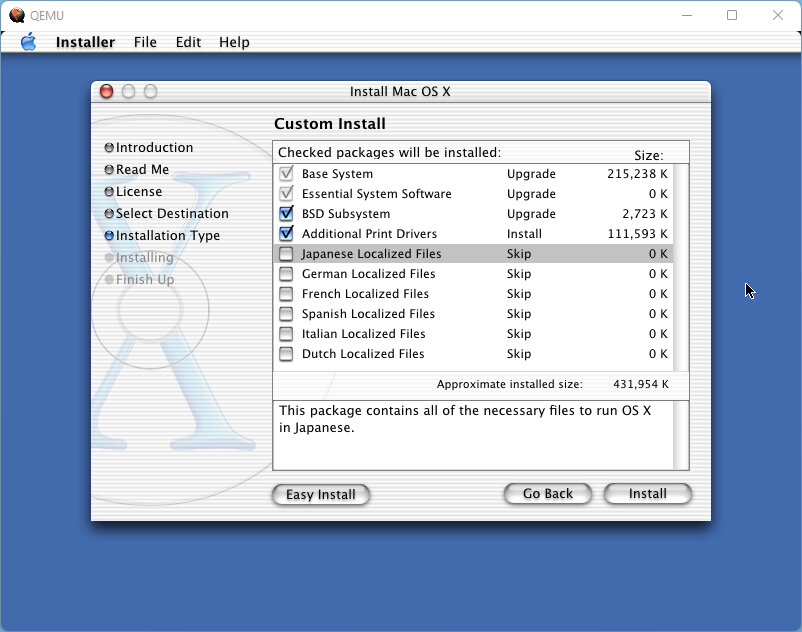The height and width of the screenshot is (632, 802).
Task: Click the Select Destination step bullet
Action: [109, 214]
